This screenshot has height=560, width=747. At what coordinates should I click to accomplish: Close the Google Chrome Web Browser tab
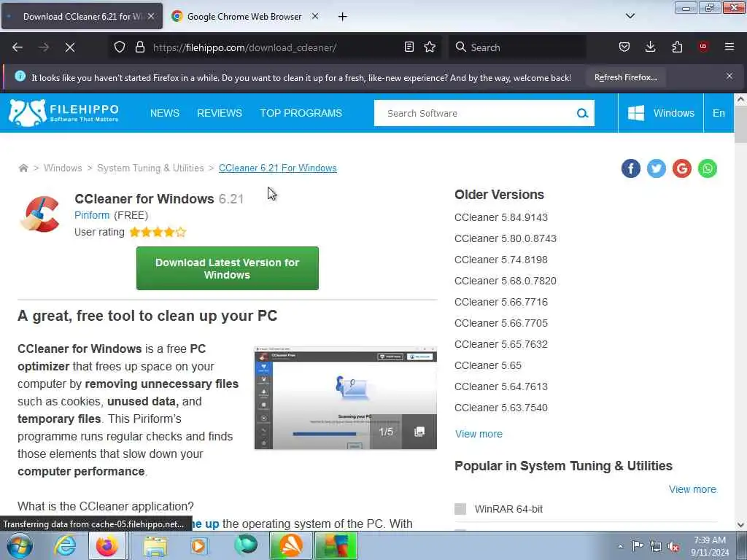coord(315,16)
